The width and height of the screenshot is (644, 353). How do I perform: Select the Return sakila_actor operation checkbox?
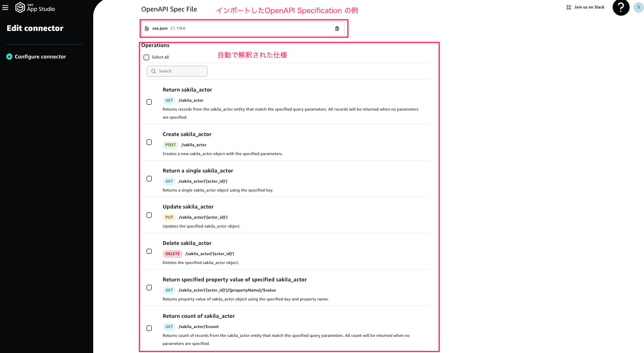[149, 102]
